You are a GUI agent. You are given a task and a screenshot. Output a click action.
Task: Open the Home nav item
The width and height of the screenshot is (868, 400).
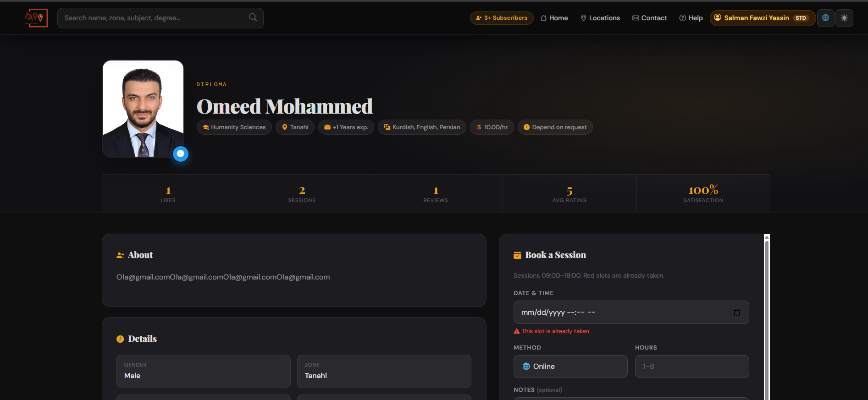pyautogui.click(x=554, y=18)
